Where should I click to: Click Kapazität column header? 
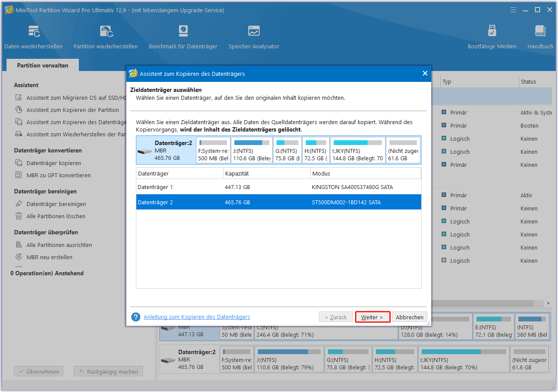pos(267,173)
